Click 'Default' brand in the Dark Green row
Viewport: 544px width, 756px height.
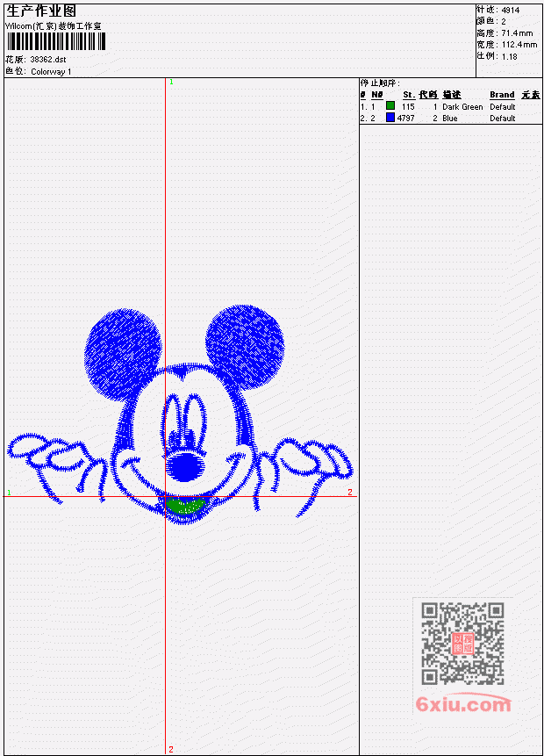click(503, 106)
